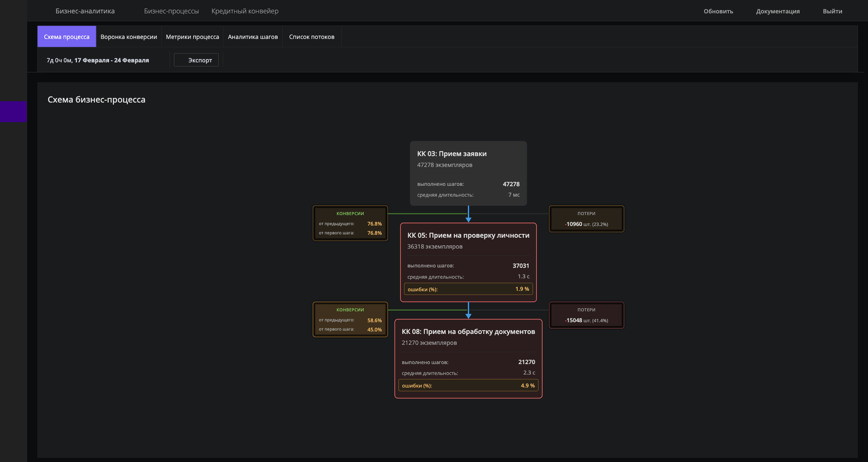
Task: Click the Потери -15048 box
Action: pos(586,315)
